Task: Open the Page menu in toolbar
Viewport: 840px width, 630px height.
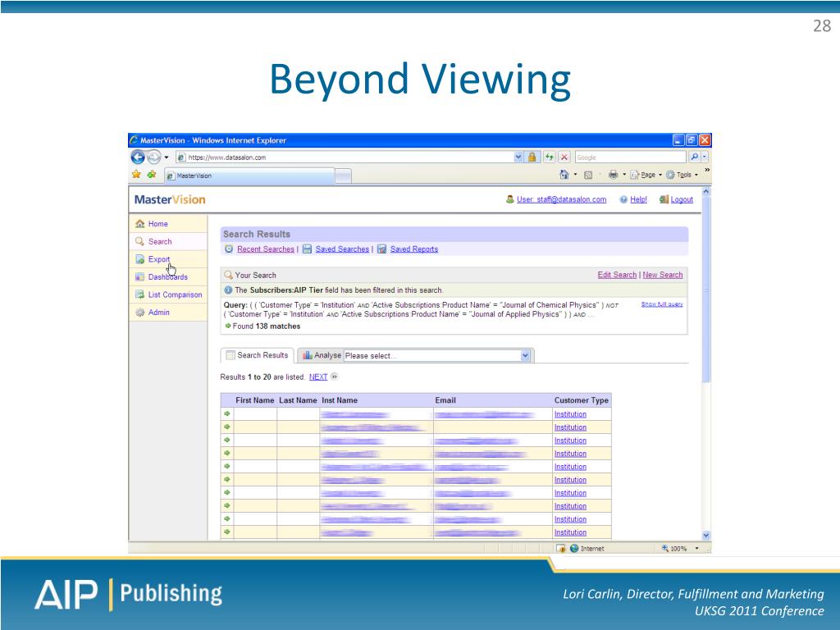Action: [646, 175]
